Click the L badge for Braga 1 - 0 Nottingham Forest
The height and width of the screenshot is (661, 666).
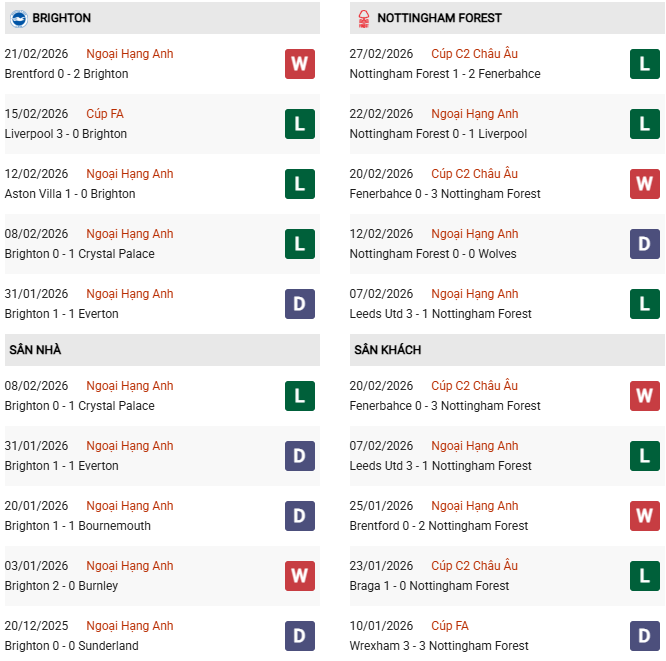645,576
